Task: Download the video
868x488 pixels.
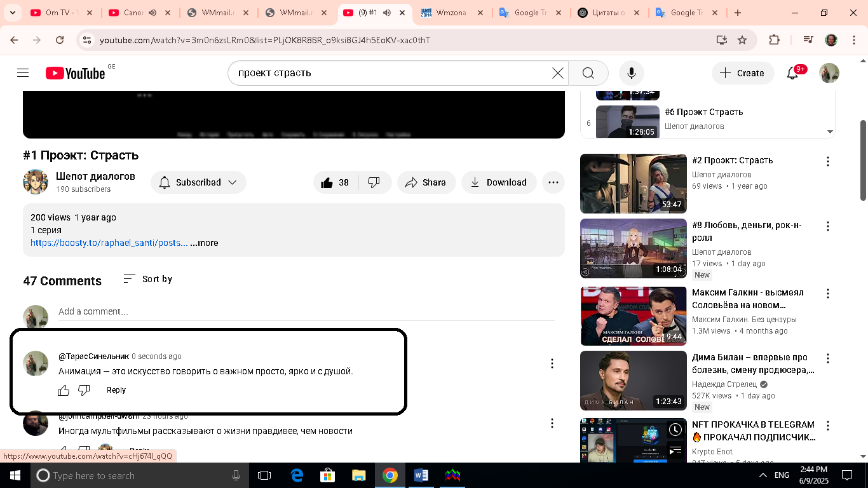Action: (499, 182)
